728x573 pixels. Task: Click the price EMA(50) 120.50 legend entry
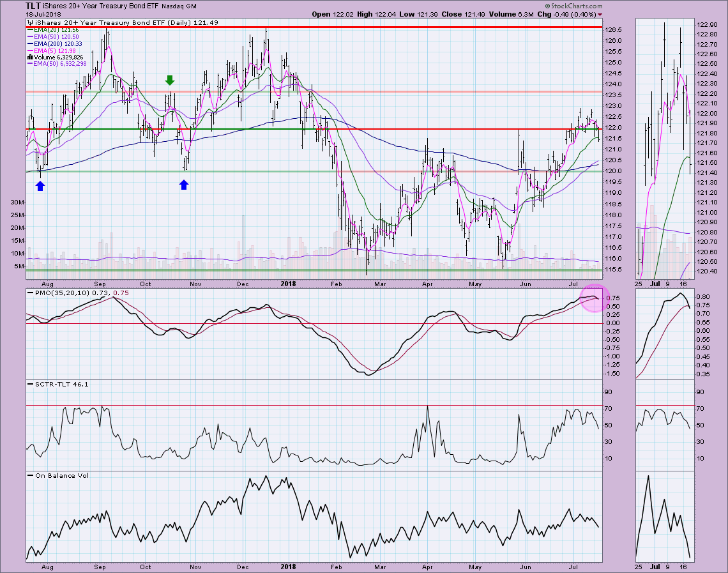(x=53, y=37)
